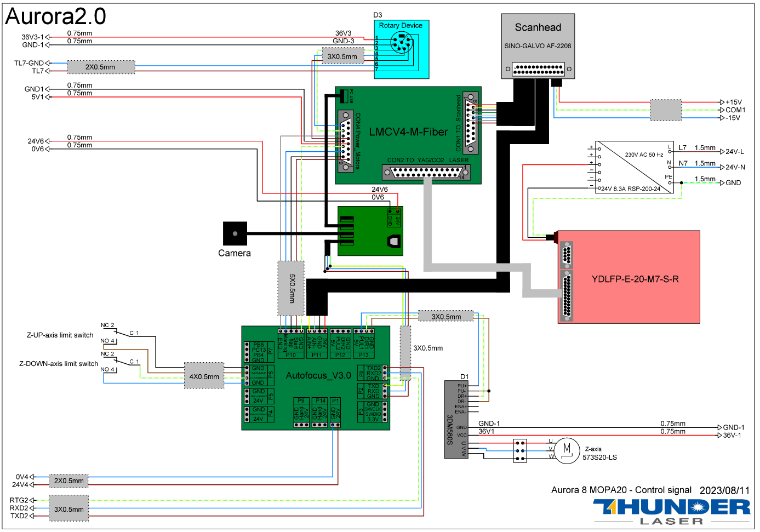Select the YDLFP-E-20-M7-S-R laser source block
Viewport: 760px width, 532px height.
tap(628, 277)
